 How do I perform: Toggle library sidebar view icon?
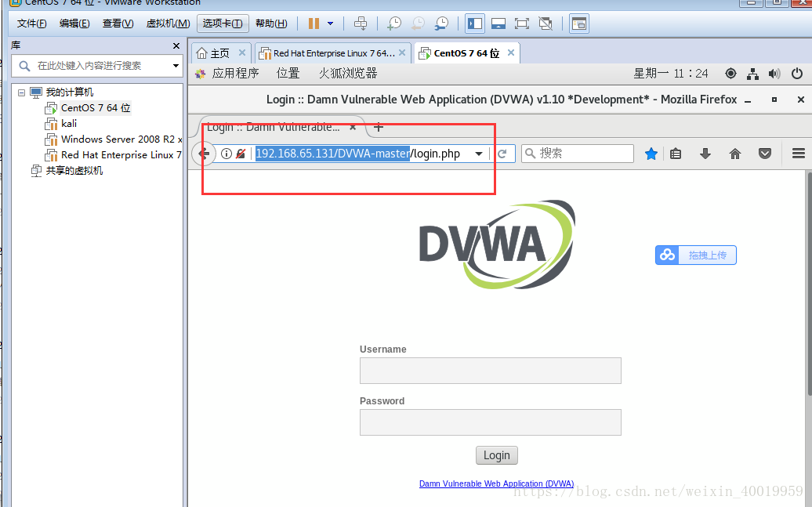tap(475, 24)
